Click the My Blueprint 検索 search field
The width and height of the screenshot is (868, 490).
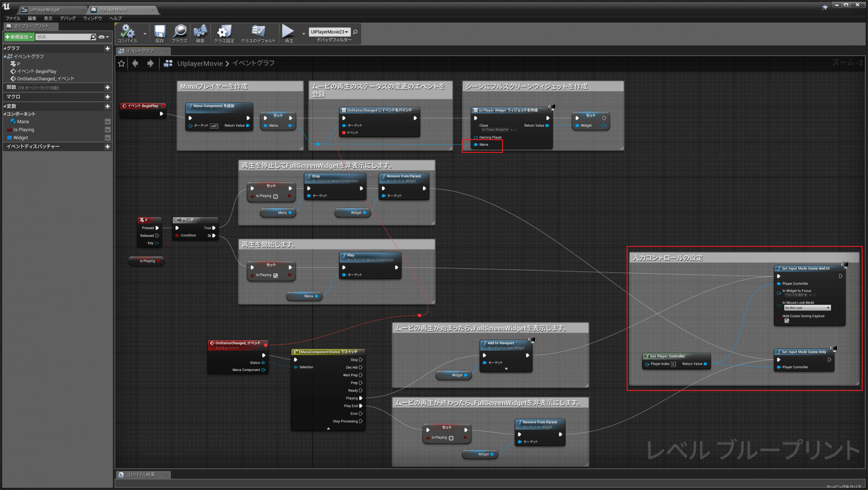(x=63, y=37)
